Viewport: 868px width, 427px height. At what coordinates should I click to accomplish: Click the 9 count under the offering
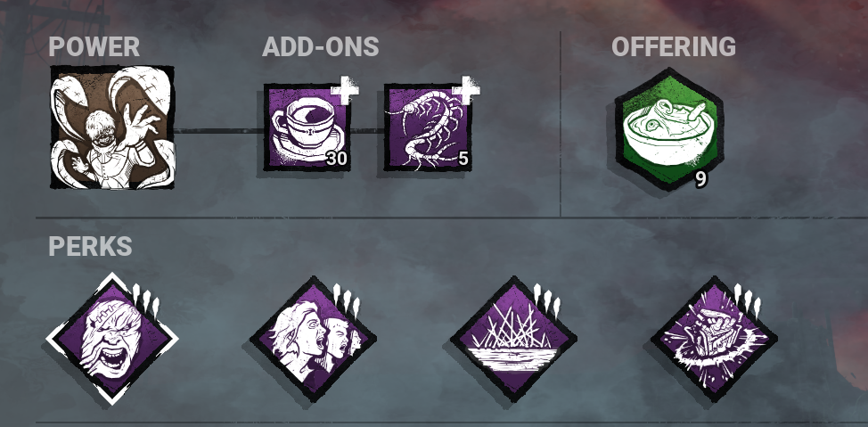click(700, 179)
